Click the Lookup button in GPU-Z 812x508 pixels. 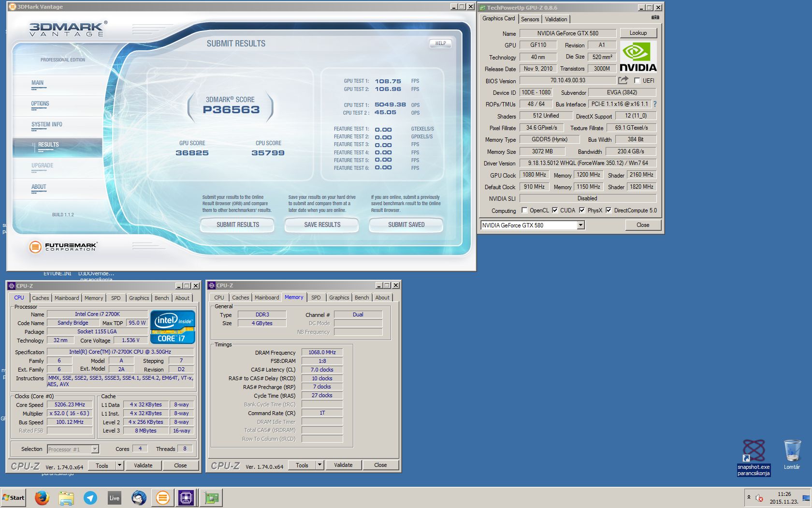point(638,33)
